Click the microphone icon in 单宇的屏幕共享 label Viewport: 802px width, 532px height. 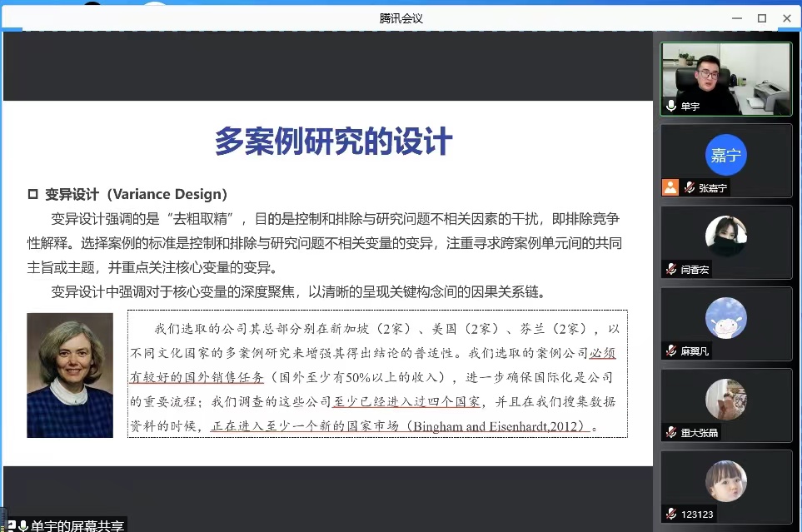(x=23, y=525)
